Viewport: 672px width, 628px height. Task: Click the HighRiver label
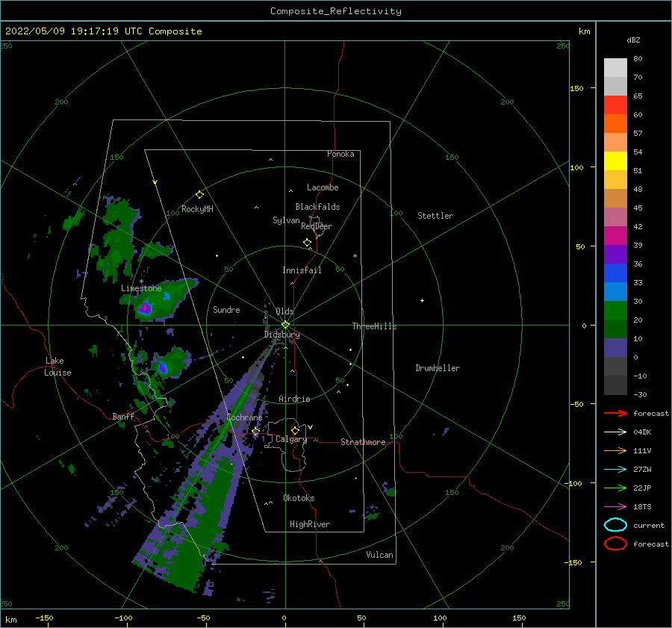tap(310, 524)
